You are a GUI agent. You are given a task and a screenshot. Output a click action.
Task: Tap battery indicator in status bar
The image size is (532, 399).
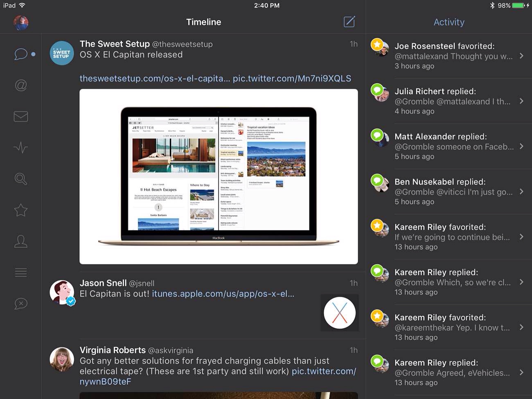518,5
